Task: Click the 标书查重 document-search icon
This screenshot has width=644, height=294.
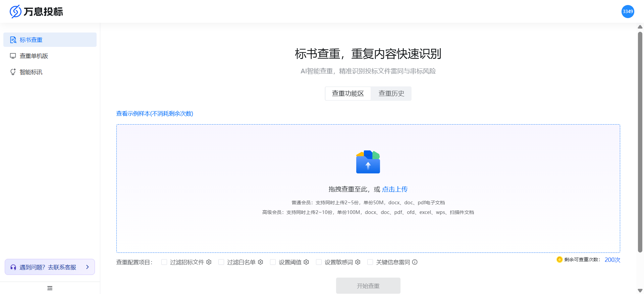Action: point(13,40)
